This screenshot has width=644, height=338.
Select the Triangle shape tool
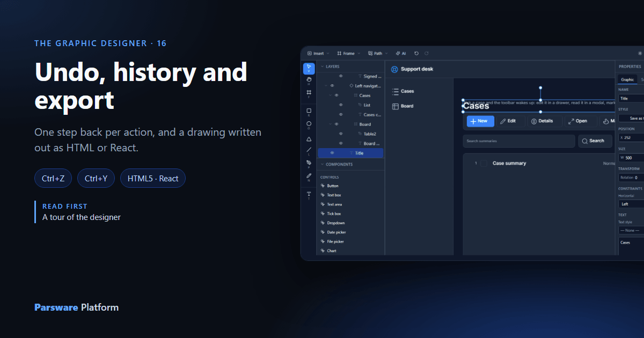point(309,138)
